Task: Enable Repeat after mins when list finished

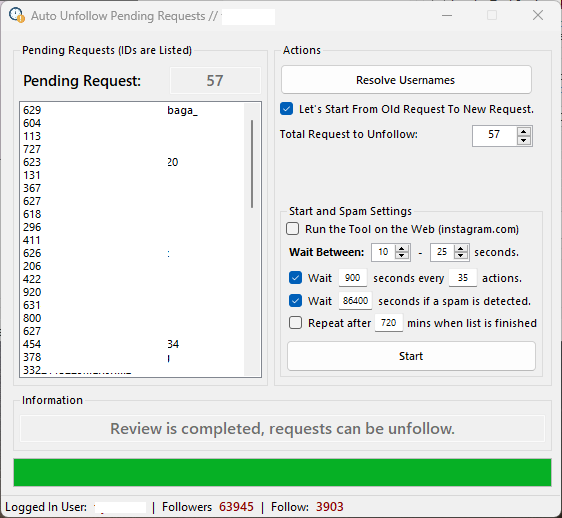Action: click(x=295, y=323)
